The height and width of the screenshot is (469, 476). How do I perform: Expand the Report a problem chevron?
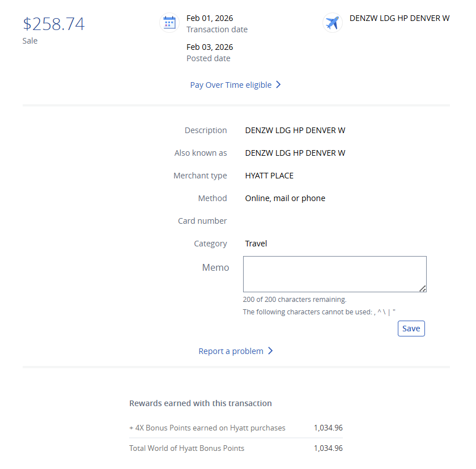pos(271,351)
